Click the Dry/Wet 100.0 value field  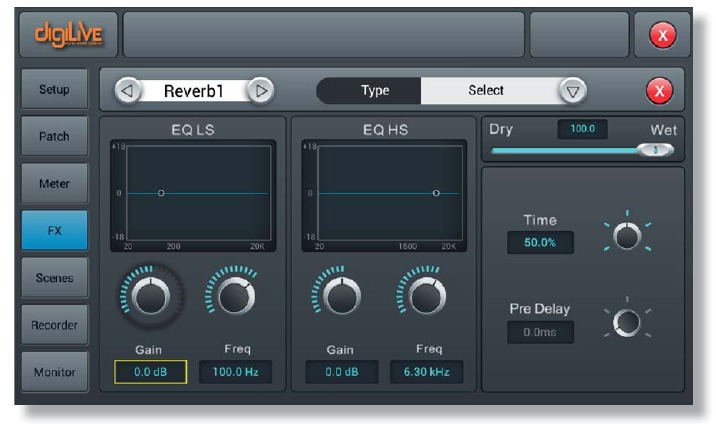coord(583,129)
